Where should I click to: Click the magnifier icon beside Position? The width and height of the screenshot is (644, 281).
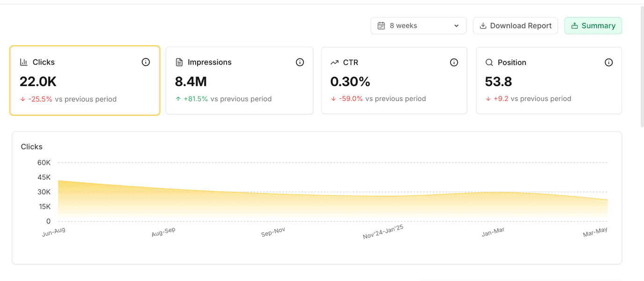coord(489,62)
